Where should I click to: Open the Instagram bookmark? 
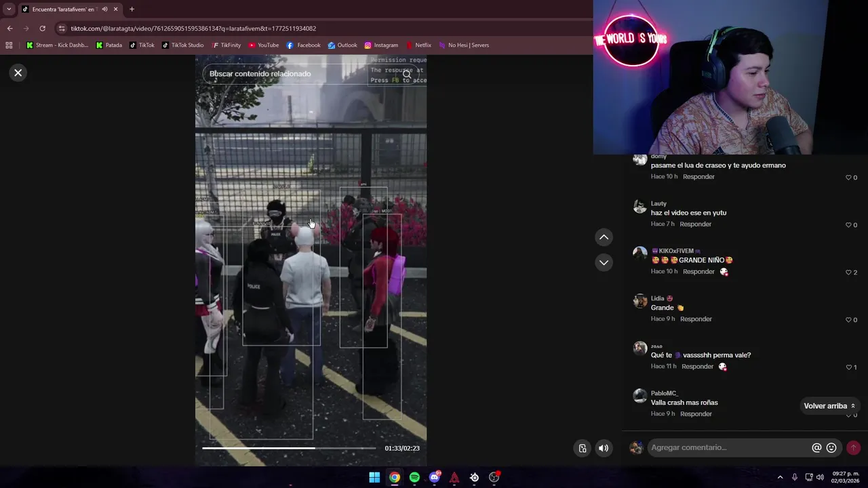click(x=381, y=45)
